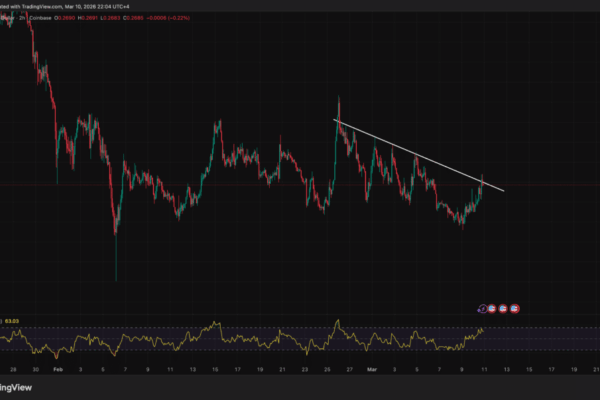Click the trendline's lower-right end point

(x=503, y=190)
